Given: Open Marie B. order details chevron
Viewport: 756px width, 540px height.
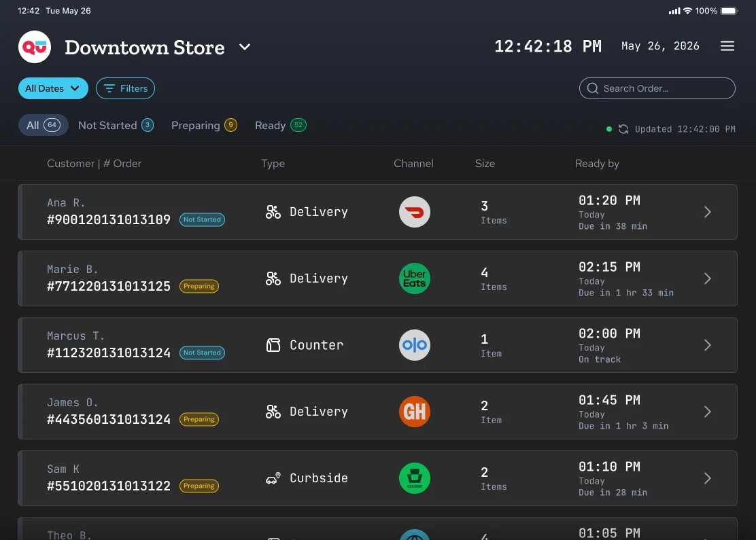Looking at the screenshot, I should 707,278.
